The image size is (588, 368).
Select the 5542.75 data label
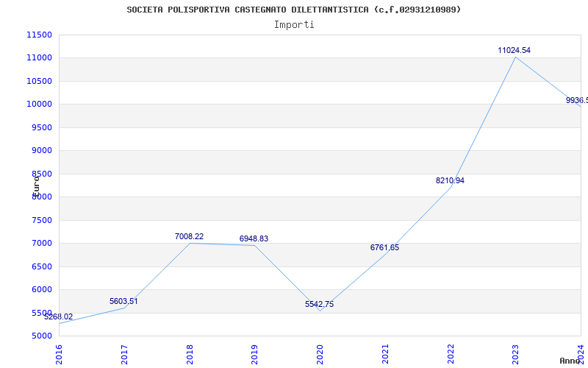[319, 304]
